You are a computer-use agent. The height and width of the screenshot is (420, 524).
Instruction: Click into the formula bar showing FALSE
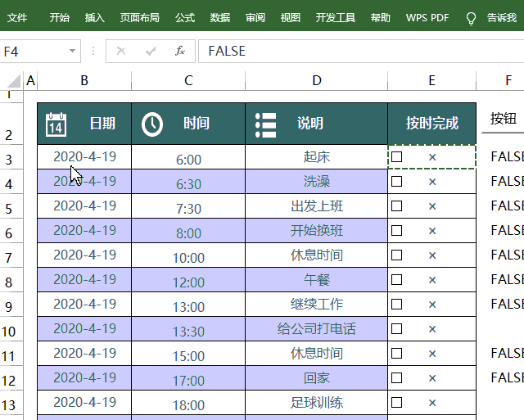[361, 51]
